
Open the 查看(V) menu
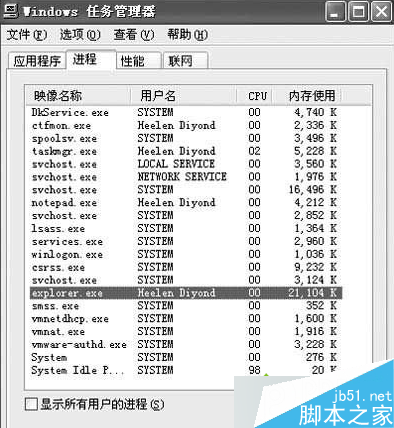click(134, 34)
